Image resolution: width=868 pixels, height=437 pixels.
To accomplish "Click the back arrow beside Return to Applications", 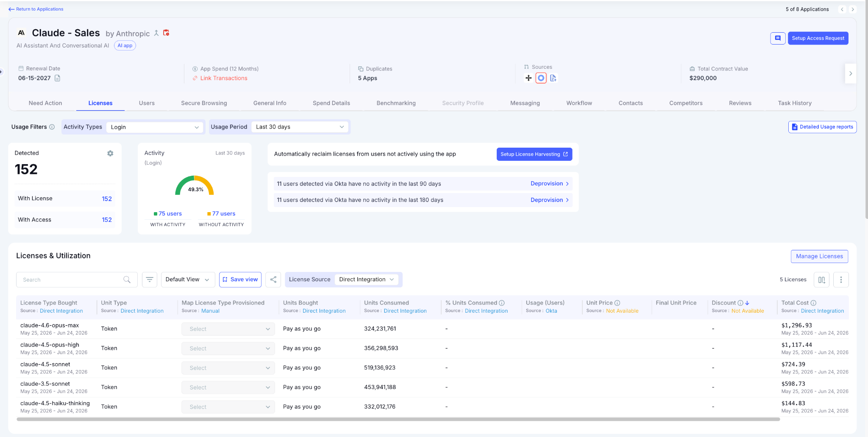I will coord(11,9).
